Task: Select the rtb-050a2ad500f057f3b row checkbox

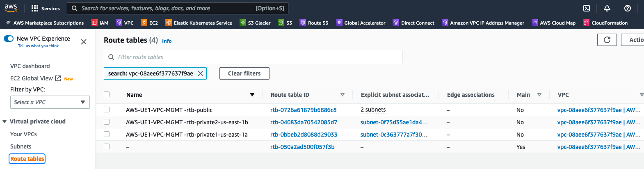Action: [107, 146]
